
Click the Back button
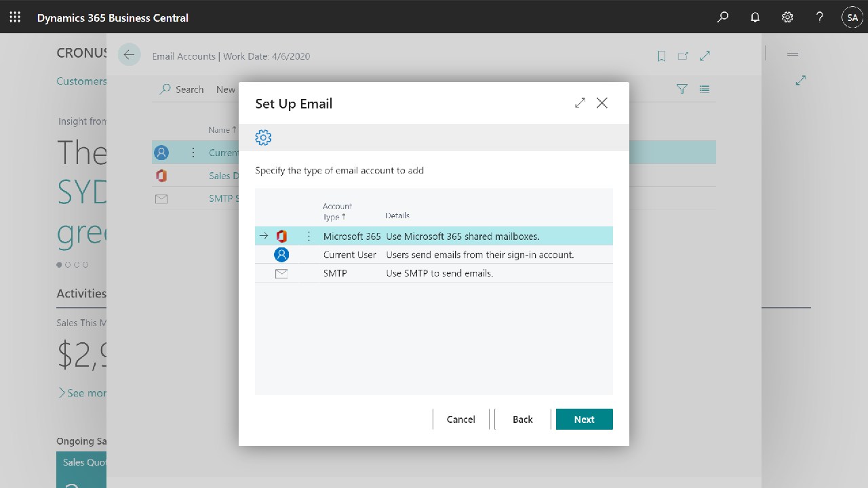click(x=523, y=420)
